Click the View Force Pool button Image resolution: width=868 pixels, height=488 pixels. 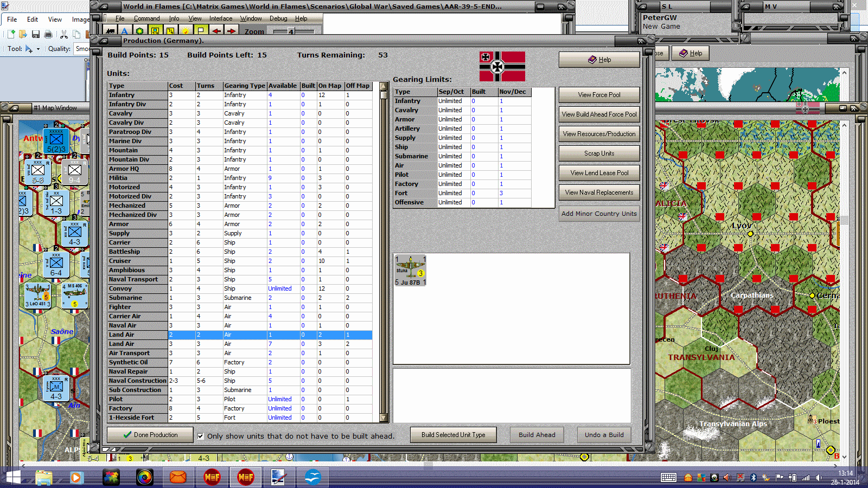pos(599,95)
